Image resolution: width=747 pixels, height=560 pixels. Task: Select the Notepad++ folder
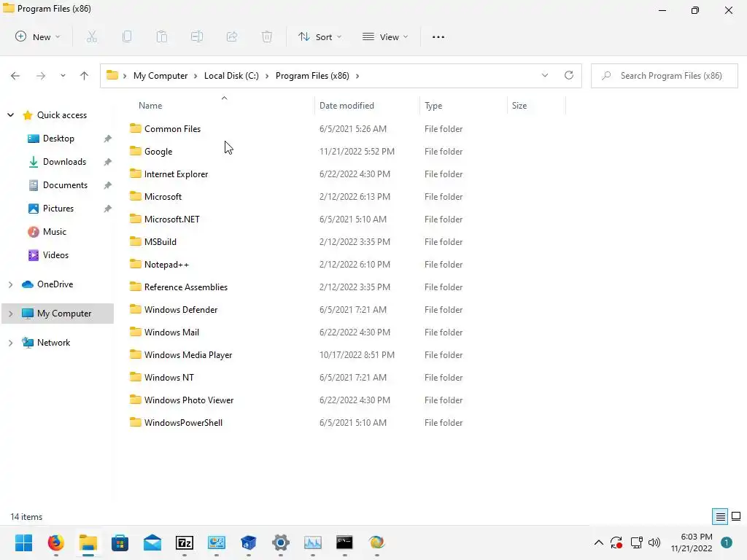166,265
